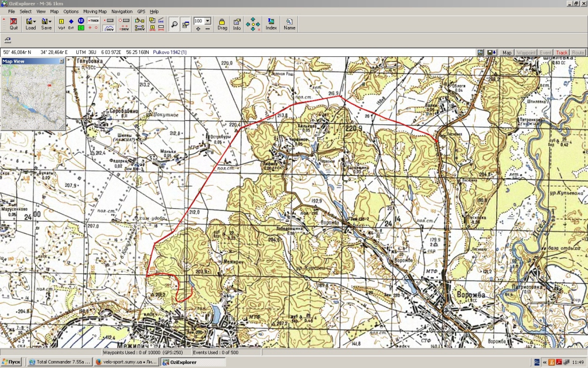588x368 pixels.
Task: Open the Name search icon
Action: pos(289,24)
